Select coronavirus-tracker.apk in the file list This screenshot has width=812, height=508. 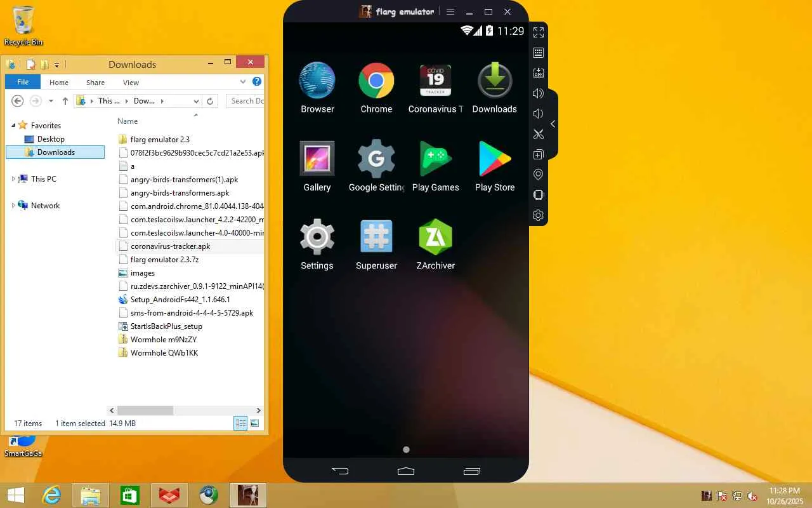coord(170,246)
